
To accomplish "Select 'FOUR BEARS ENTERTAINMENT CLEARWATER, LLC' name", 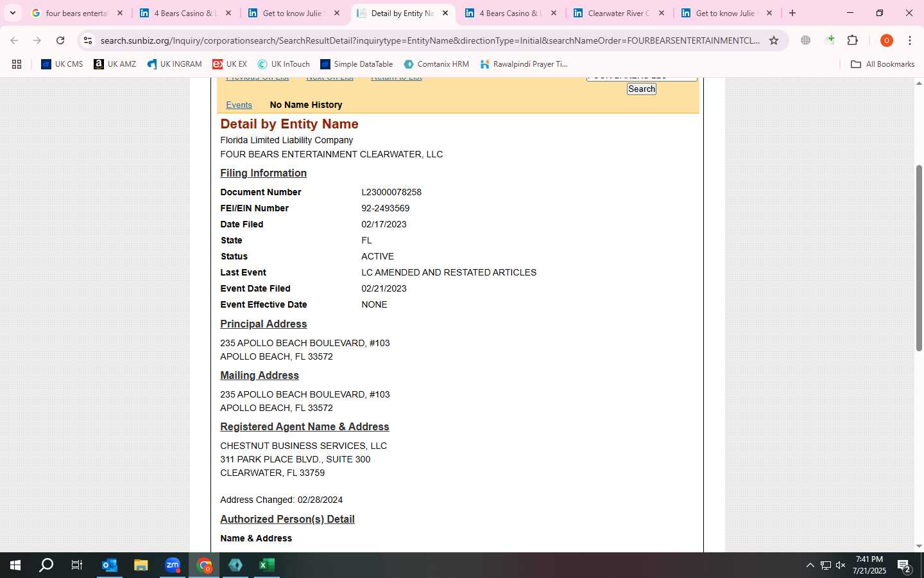I will 331,154.
